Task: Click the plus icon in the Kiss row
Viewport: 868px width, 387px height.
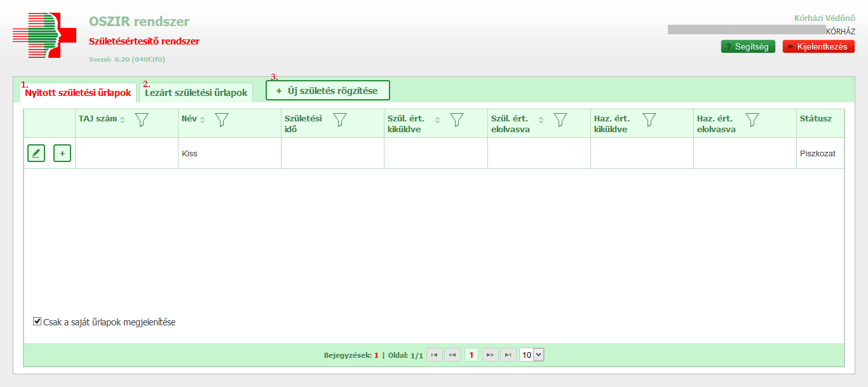Action: (62, 153)
